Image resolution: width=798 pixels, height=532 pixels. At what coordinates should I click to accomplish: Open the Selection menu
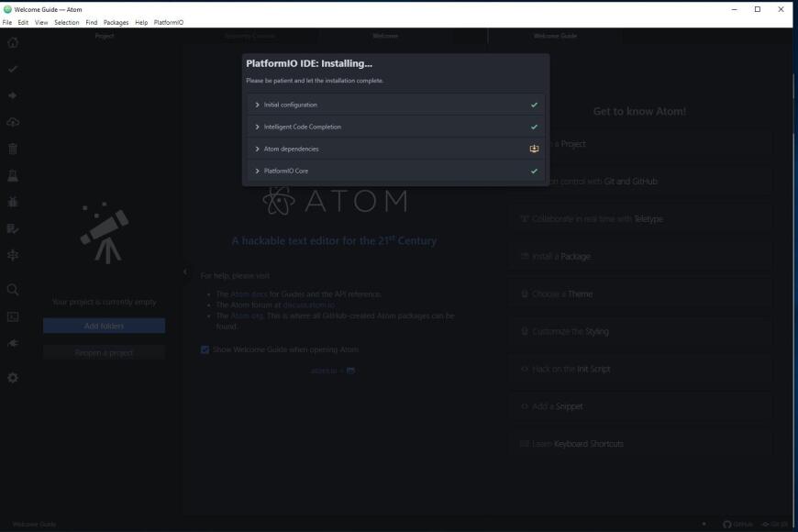(x=67, y=22)
